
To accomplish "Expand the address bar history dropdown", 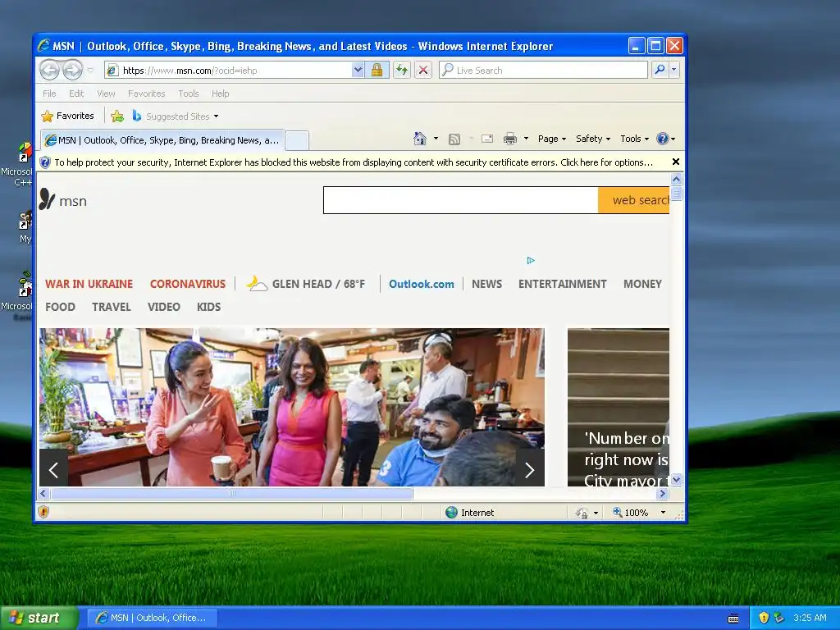I will point(358,71).
